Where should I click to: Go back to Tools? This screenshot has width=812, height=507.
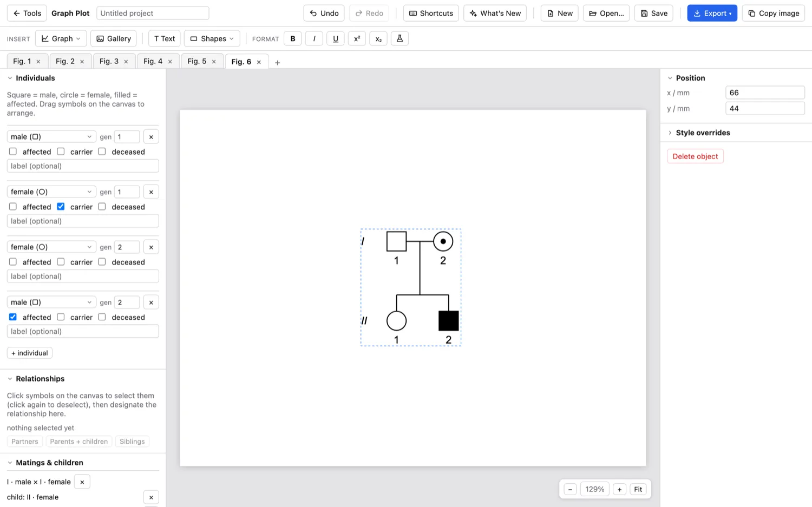[27, 13]
